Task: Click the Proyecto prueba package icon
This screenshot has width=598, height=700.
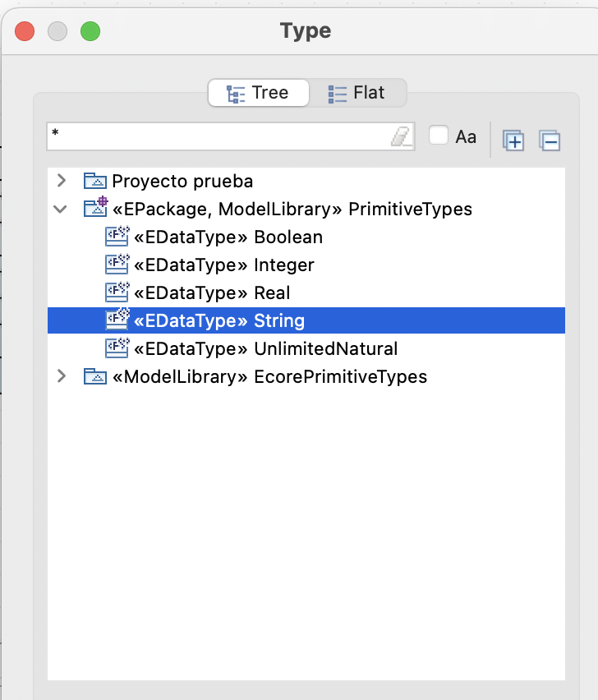Action: 95,182
